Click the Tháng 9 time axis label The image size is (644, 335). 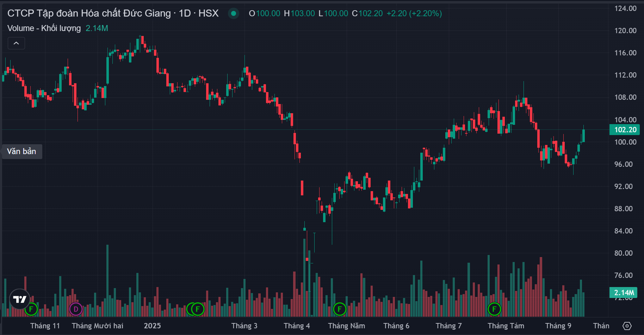click(x=558, y=326)
